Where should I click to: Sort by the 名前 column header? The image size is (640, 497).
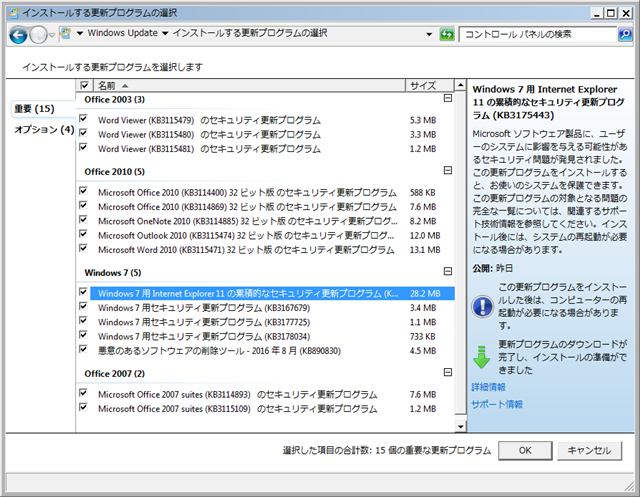pyautogui.click(x=250, y=85)
